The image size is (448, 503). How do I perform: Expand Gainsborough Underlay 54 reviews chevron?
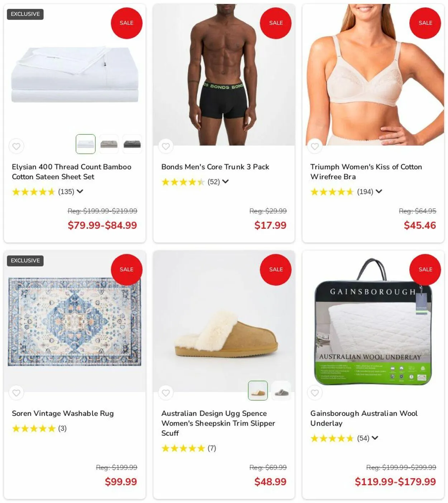pos(375,438)
